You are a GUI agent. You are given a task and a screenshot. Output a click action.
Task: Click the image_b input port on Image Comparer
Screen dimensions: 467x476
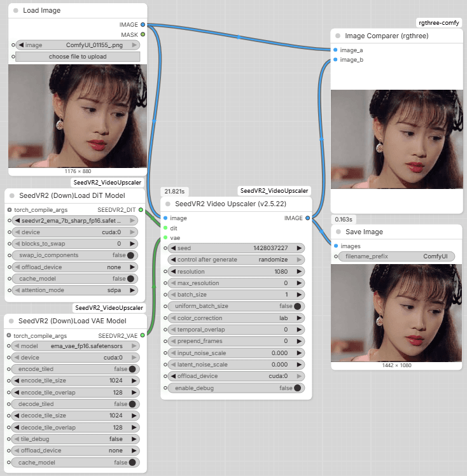point(335,60)
